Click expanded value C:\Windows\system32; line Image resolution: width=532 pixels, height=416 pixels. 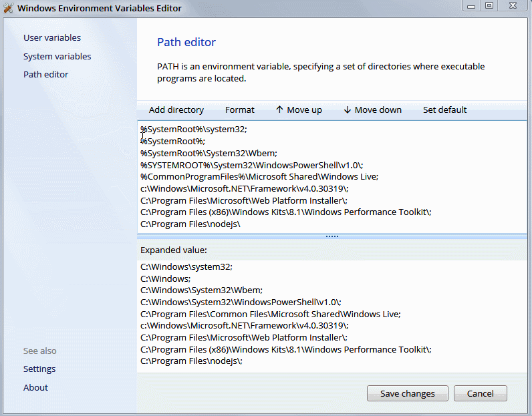pyautogui.click(x=186, y=267)
